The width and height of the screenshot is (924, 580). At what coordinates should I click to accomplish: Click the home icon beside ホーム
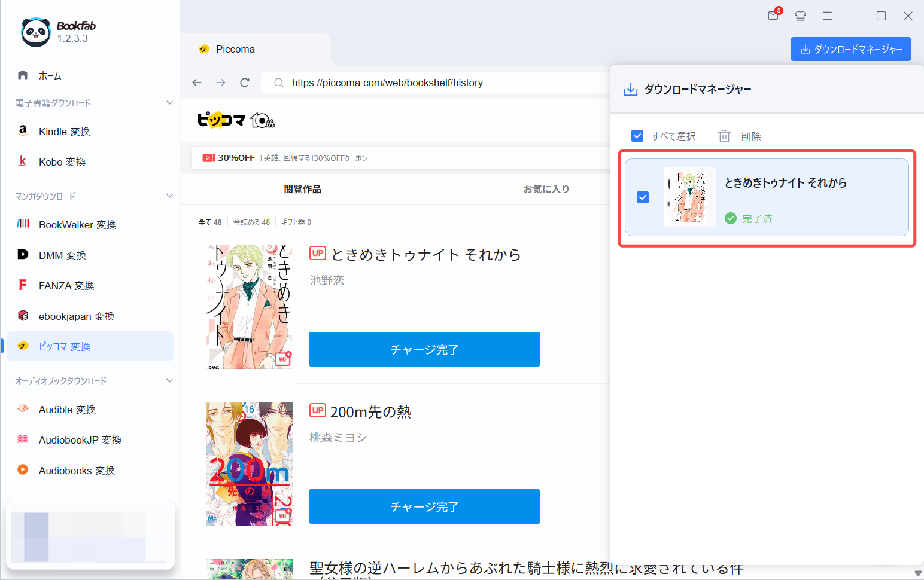point(23,75)
